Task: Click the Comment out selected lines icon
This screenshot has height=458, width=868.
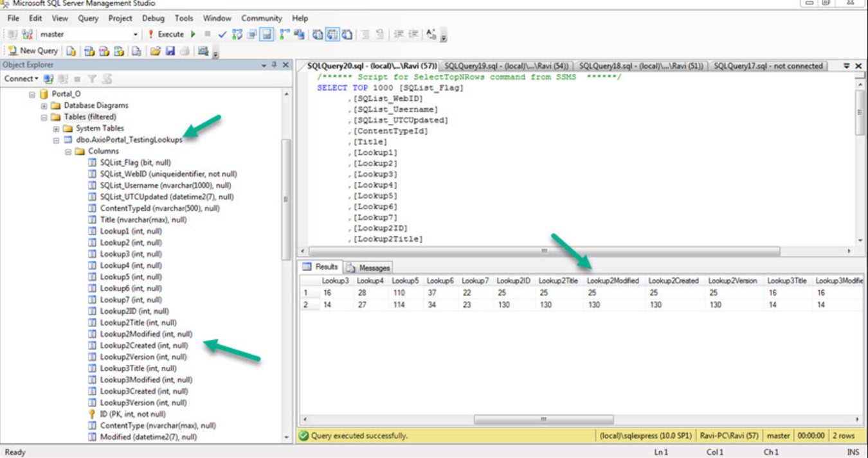Action: [365, 34]
